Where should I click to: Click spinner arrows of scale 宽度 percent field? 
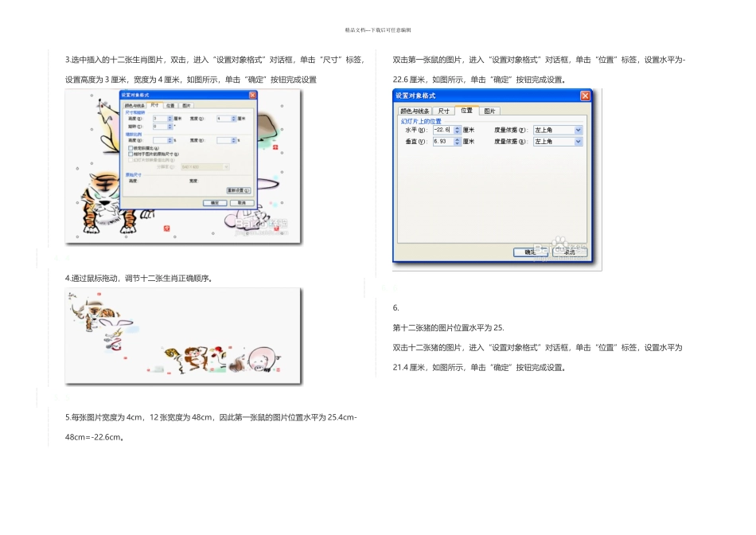tap(234, 140)
